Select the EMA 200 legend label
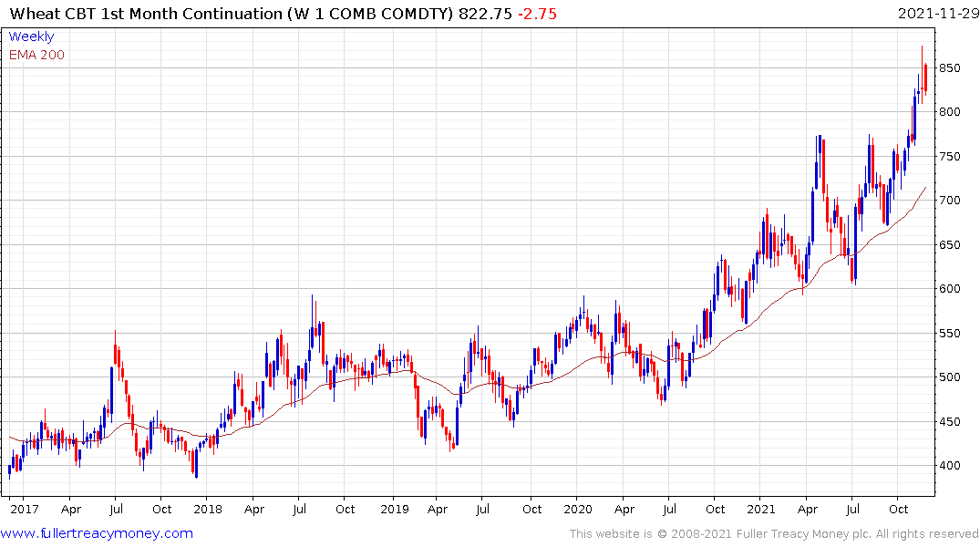 [36, 55]
